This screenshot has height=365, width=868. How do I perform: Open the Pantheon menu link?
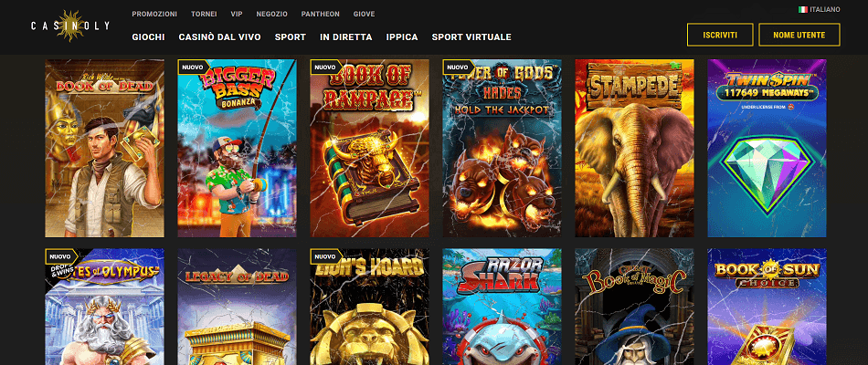click(x=321, y=14)
